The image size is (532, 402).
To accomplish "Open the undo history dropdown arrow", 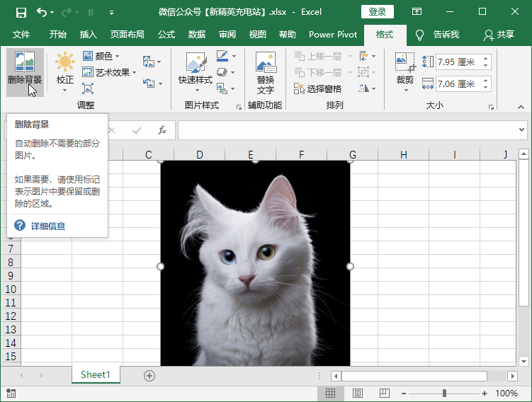I will (x=52, y=13).
